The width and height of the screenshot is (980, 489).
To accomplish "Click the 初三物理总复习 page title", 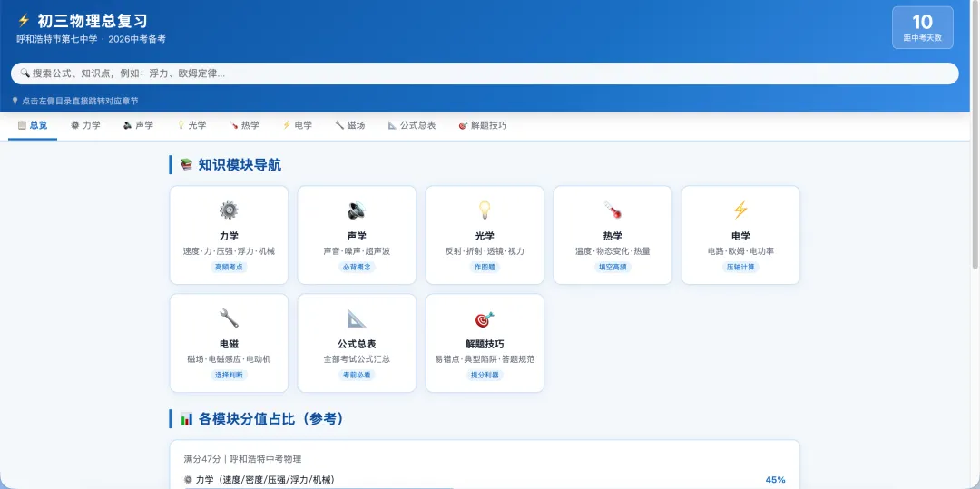I will pos(93,21).
